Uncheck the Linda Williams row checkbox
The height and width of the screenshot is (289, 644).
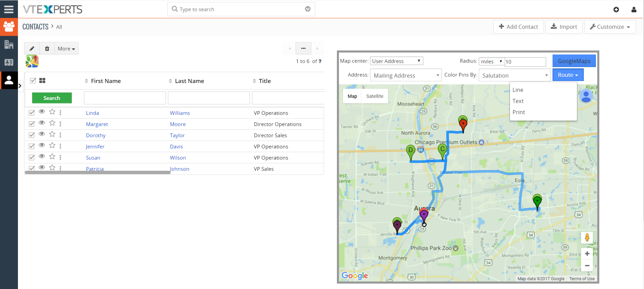point(31,113)
